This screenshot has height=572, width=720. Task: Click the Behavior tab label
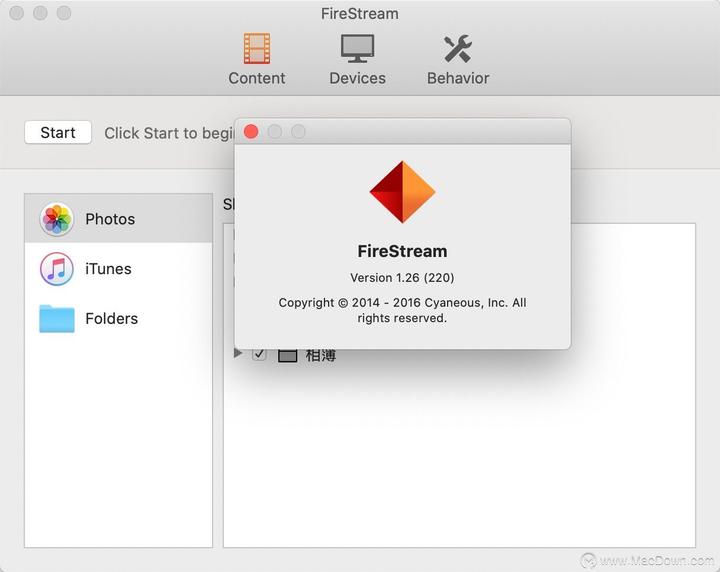[x=458, y=78]
